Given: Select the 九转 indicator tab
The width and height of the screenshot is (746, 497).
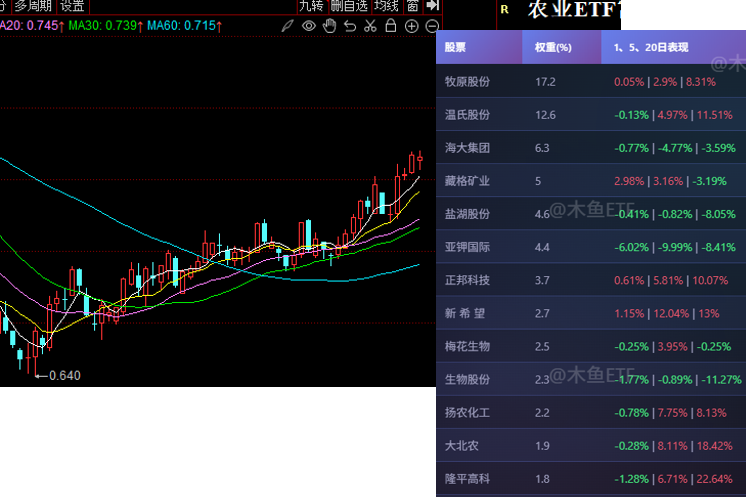Looking at the screenshot, I should pos(311,6).
